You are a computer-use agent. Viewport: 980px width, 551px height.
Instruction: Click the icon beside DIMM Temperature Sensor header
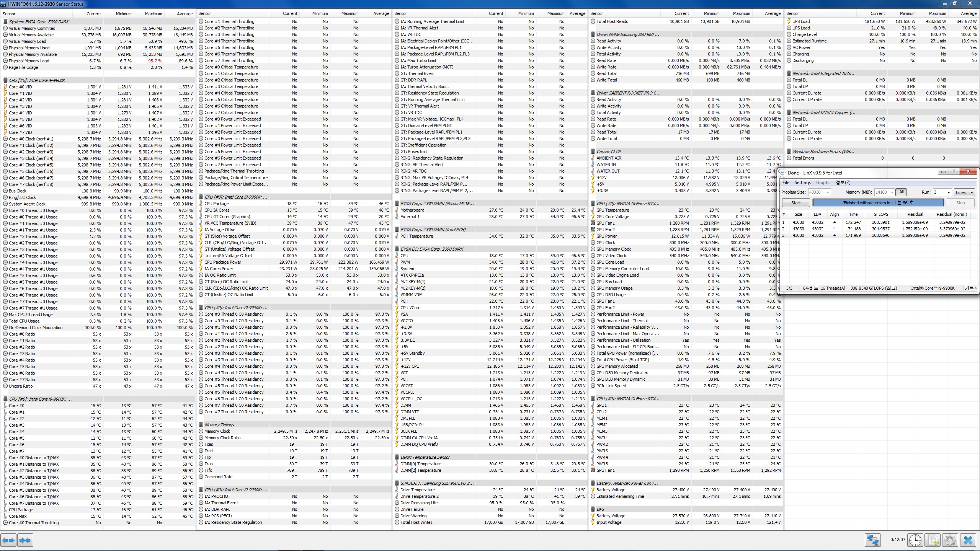[397, 457]
